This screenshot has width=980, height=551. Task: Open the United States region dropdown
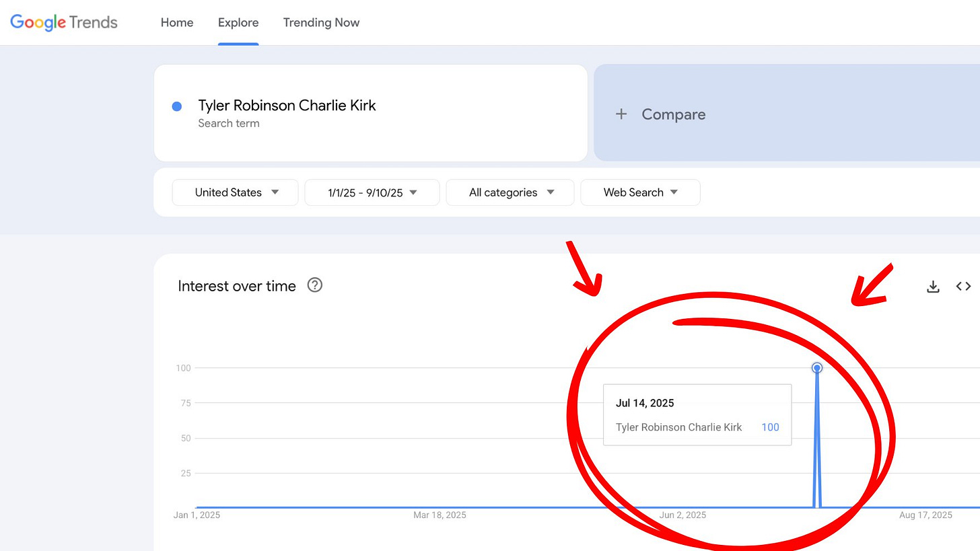(x=236, y=192)
